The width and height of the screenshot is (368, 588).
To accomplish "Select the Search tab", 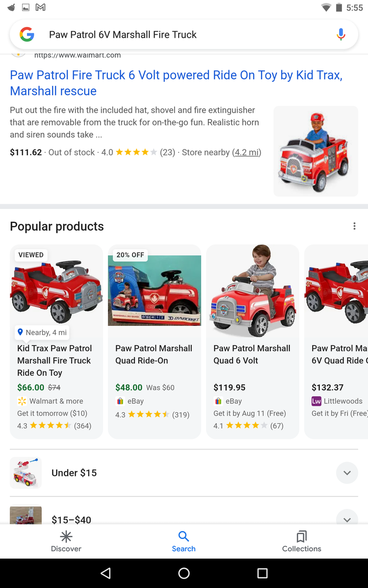I will tap(184, 541).
